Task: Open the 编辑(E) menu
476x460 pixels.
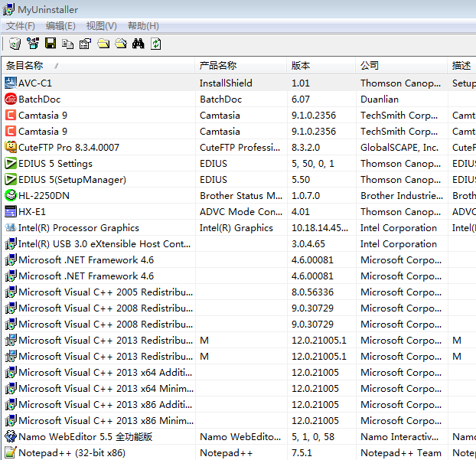Action: pos(60,26)
